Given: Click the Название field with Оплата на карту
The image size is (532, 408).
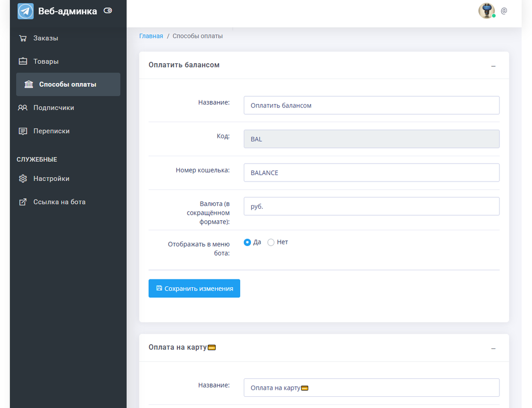Looking at the screenshot, I should 371,388.
